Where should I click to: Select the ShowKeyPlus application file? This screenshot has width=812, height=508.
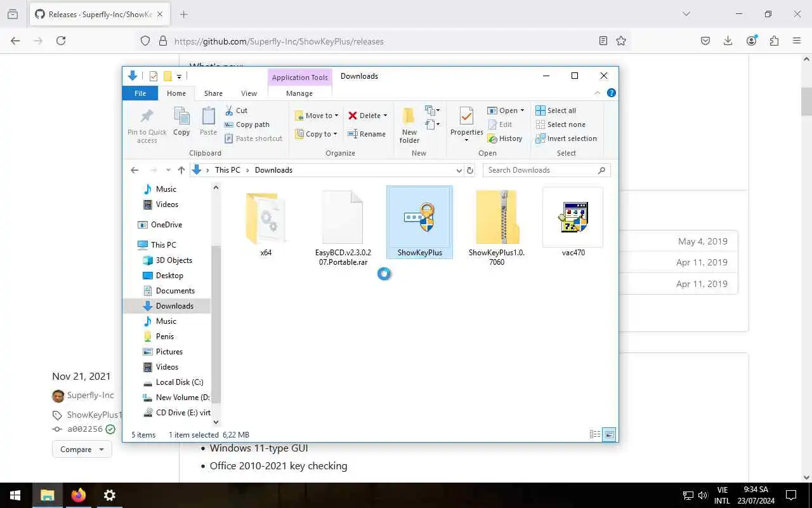click(419, 222)
